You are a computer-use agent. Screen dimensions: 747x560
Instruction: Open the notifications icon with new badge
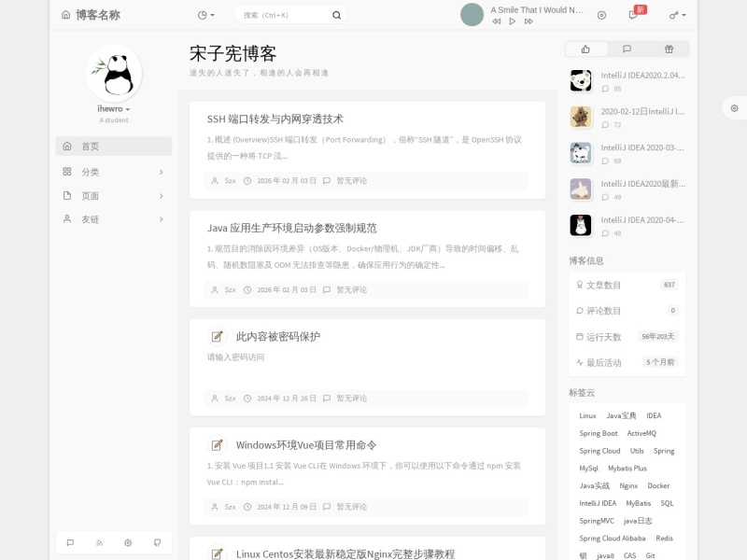pos(633,15)
